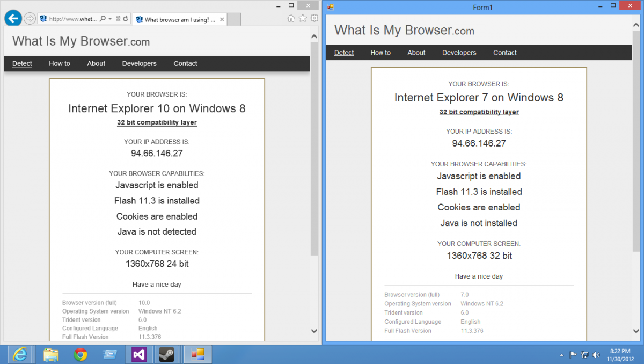Image resolution: width=644 pixels, height=364 pixels.
Task: Click 'Cookies are enabled' in Form1
Action: coord(479,207)
